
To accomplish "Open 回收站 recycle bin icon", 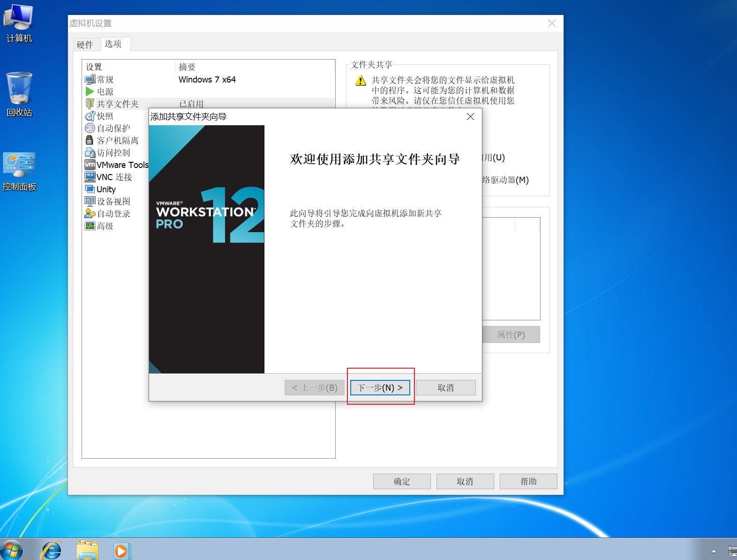I will (19, 94).
